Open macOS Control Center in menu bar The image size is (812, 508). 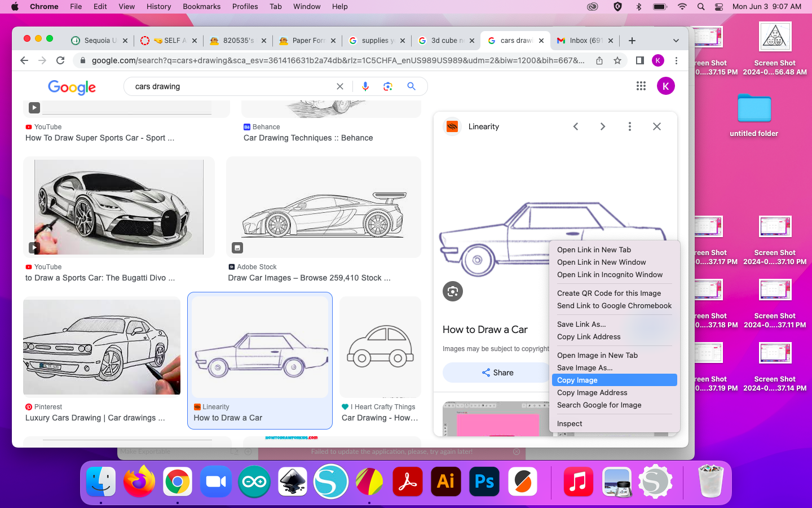point(719,6)
